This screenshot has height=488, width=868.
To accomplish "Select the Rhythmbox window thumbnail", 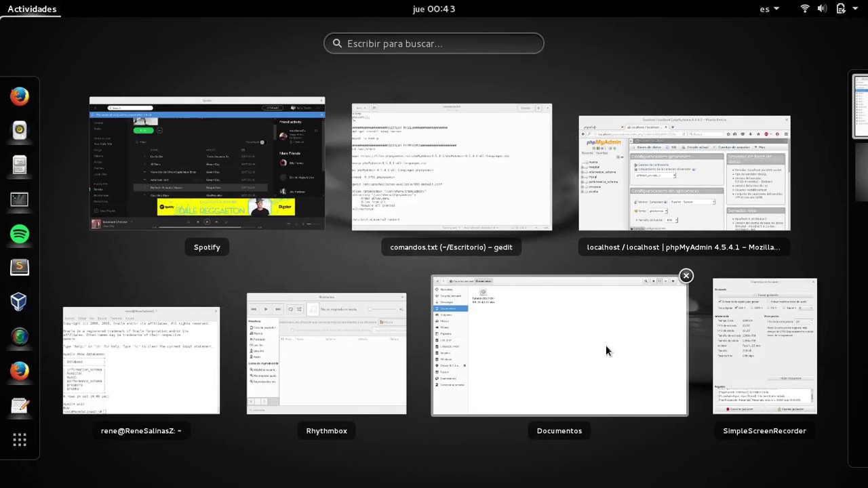I will coord(326,354).
